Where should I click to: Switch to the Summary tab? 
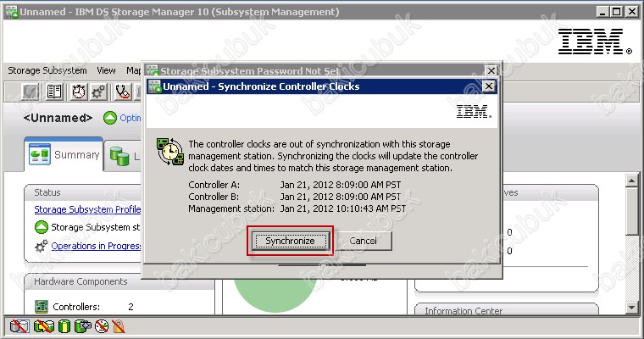tap(64, 154)
